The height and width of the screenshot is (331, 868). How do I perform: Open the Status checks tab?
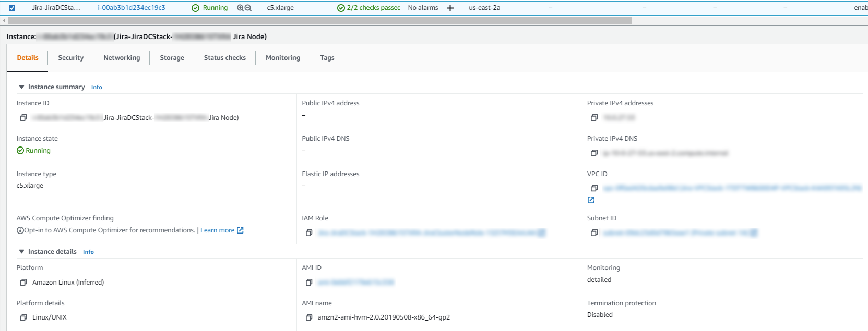225,58
